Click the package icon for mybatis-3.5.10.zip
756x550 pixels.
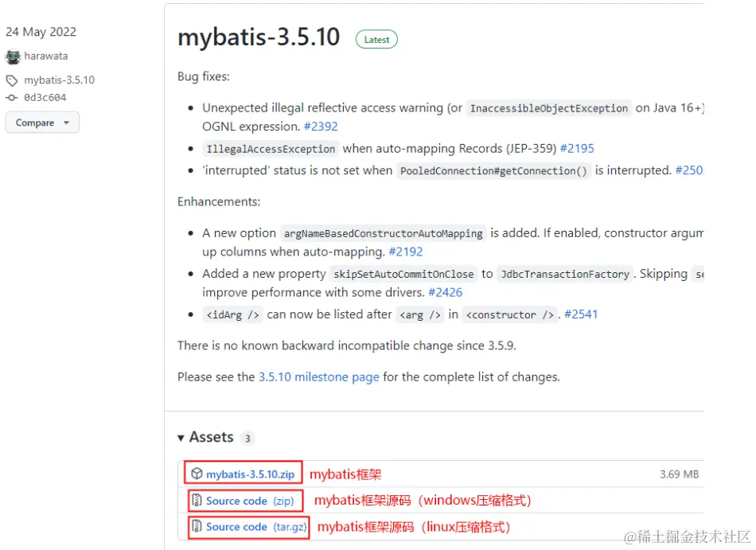click(197, 474)
